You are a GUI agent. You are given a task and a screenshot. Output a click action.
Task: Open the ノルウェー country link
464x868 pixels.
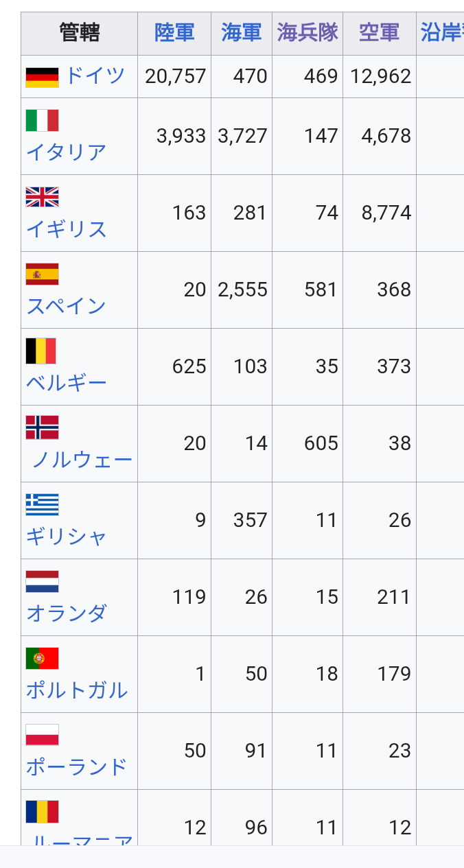coord(82,459)
